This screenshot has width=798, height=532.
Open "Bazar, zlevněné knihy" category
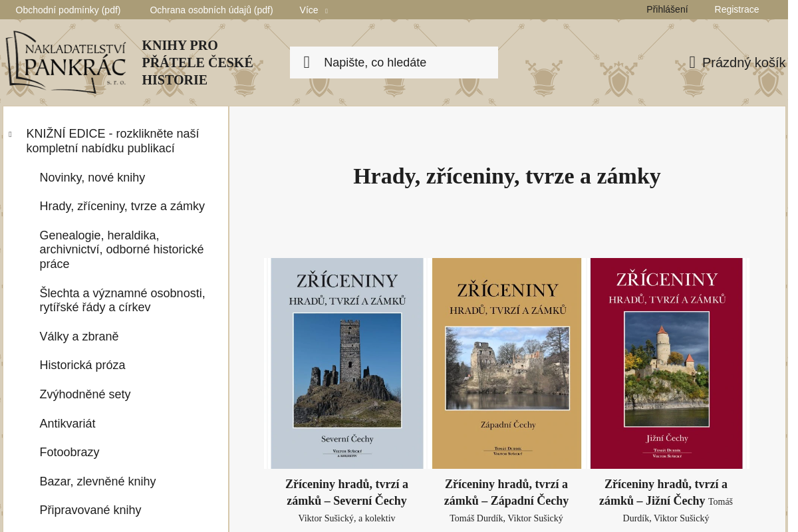coord(97,481)
